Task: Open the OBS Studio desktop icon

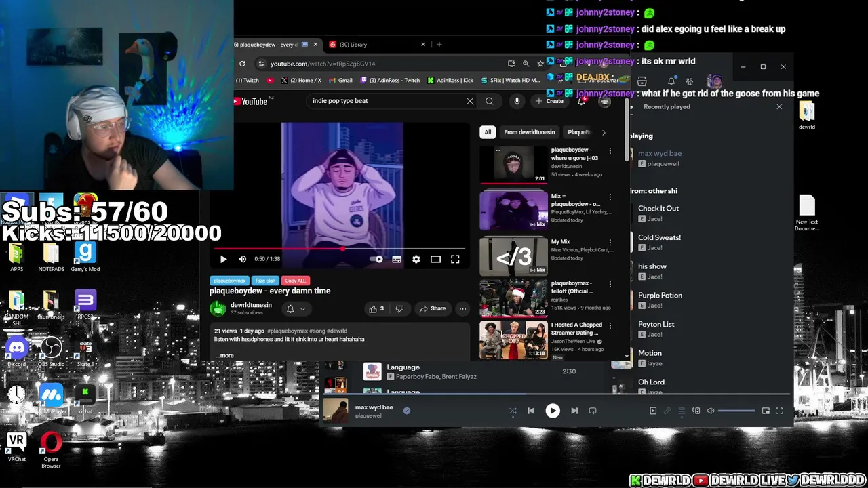Action: (51, 352)
